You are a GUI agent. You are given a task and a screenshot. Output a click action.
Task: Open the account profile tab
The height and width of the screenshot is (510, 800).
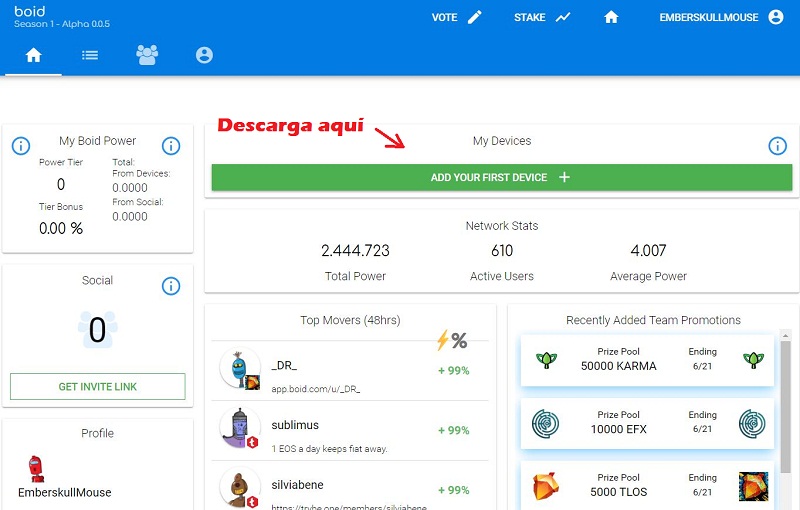point(204,55)
